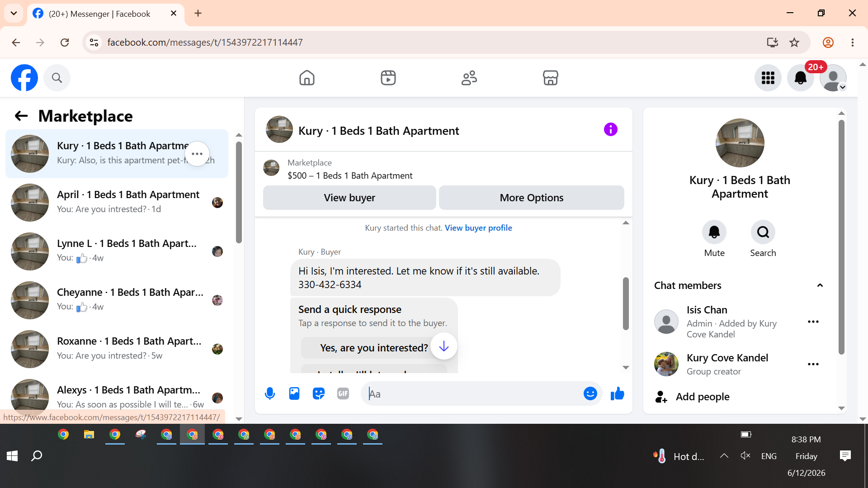The image size is (868, 488).
Task: Click the microphone voice clip icon
Action: pos(270,394)
